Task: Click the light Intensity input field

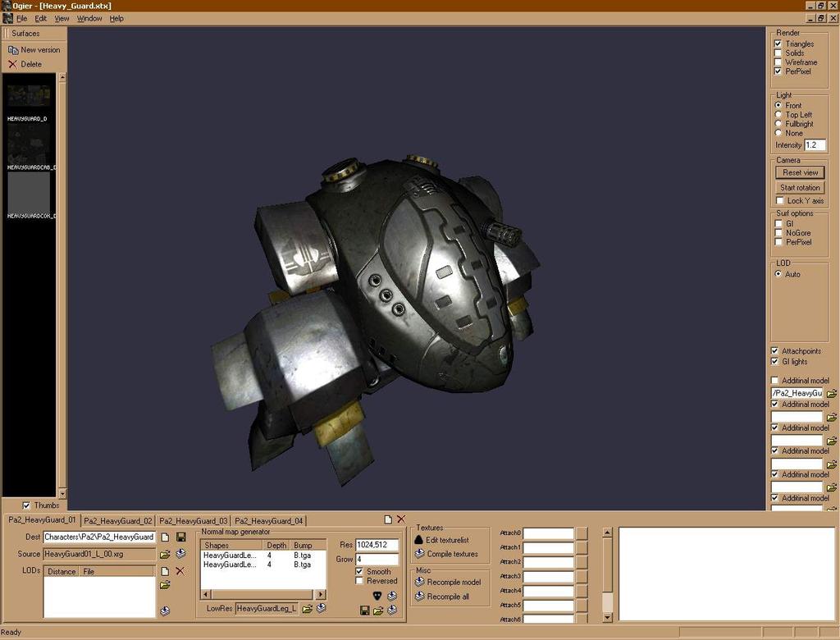Action: (815, 145)
